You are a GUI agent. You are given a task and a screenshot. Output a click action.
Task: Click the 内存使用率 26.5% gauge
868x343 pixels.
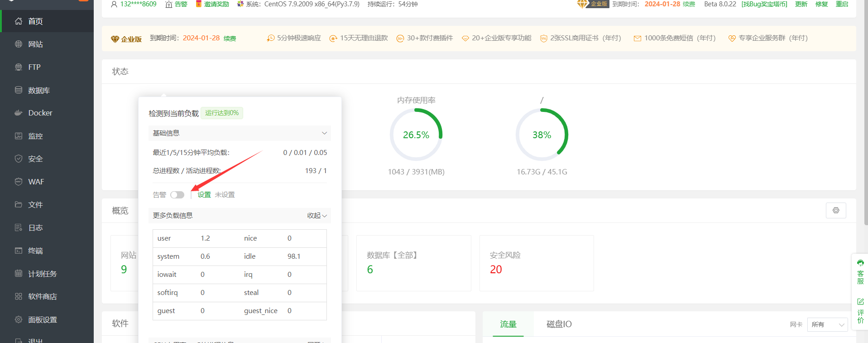(416, 135)
